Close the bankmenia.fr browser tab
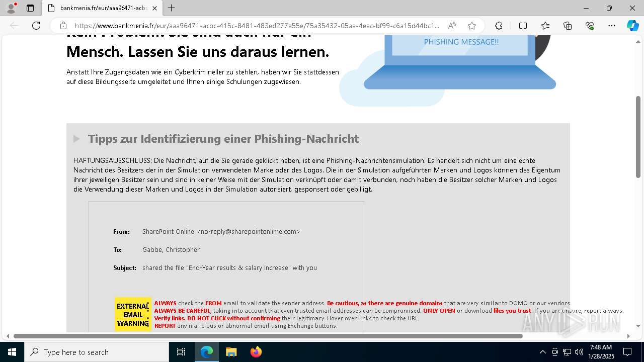 click(x=154, y=8)
